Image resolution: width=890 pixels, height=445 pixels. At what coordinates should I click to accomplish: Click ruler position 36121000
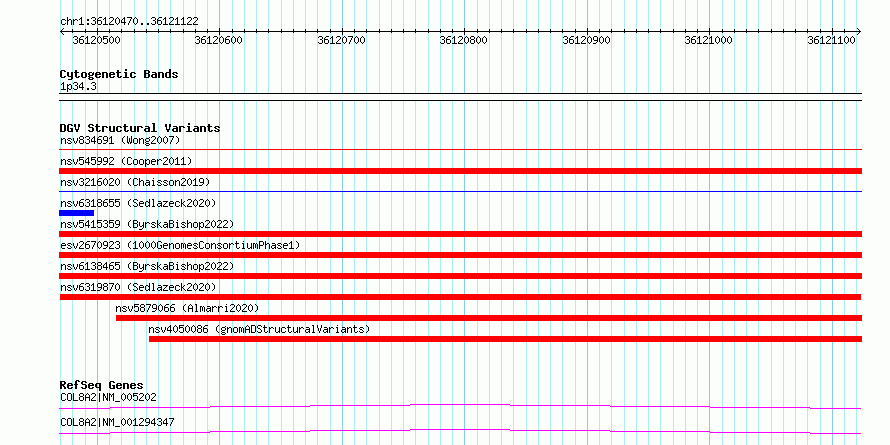pos(710,40)
